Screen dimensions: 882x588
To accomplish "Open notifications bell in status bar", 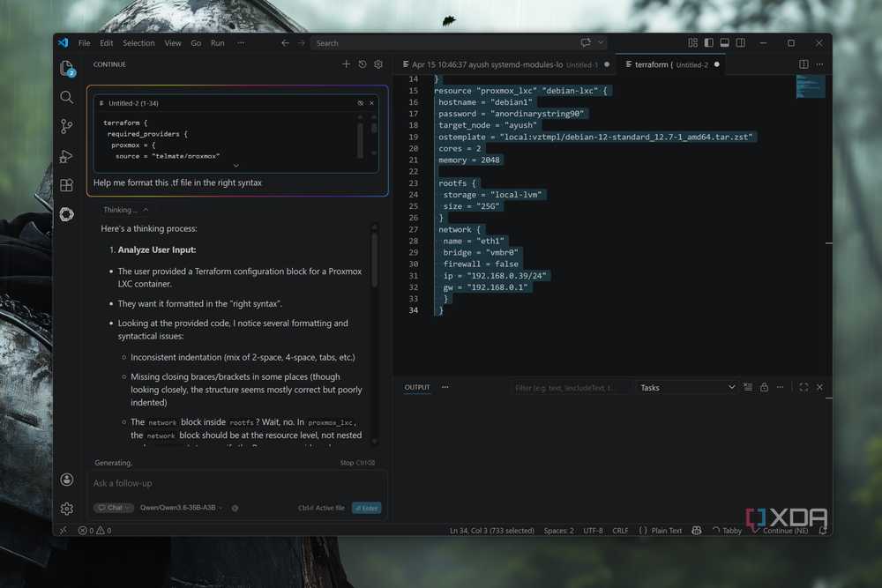I will pyautogui.click(x=822, y=530).
